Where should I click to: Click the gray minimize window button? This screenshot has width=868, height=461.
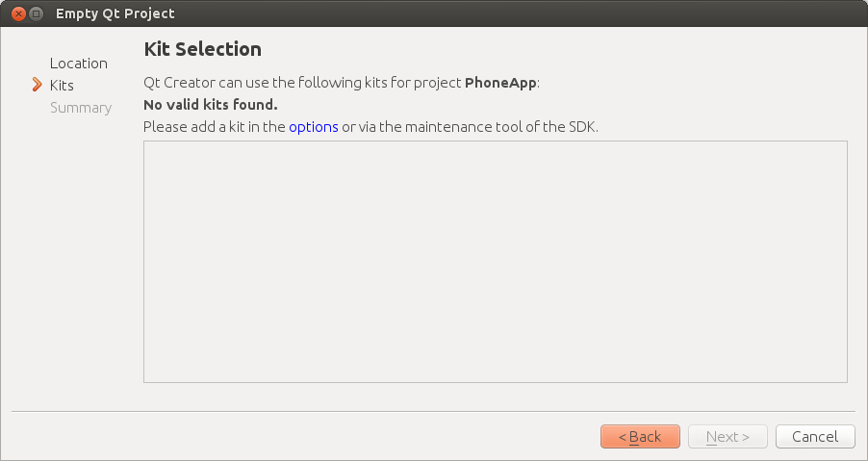coord(37,14)
